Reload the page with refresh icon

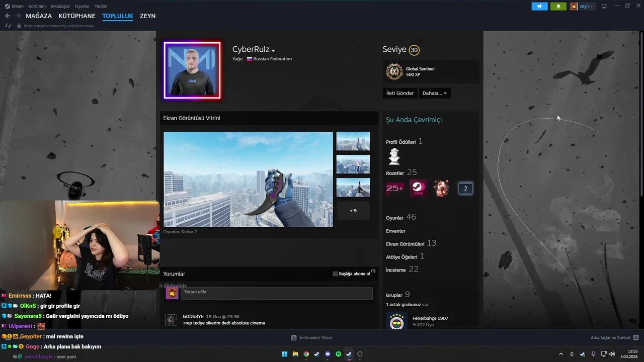(8, 26)
